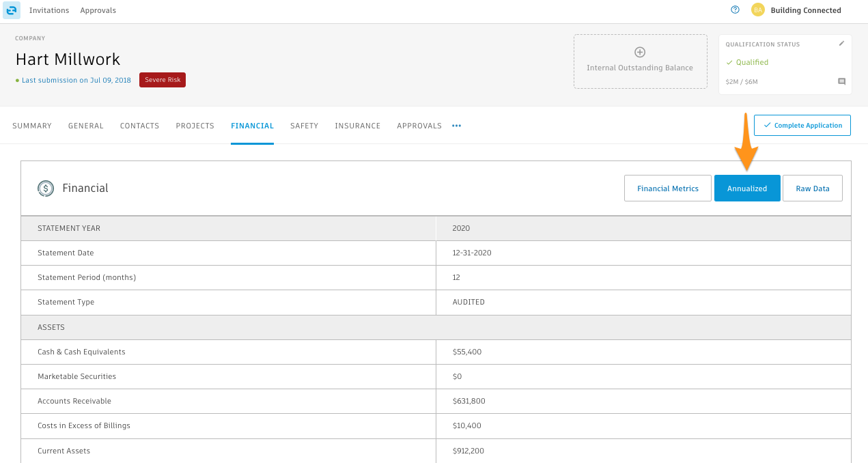The image size is (868, 463).
Task: Click the plus icon for outstanding balance
Action: click(x=640, y=53)
